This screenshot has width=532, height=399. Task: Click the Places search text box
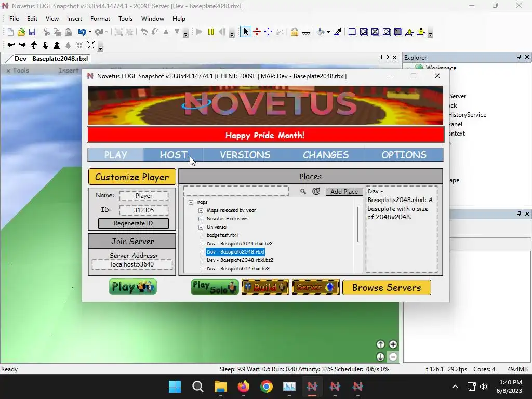[x=236, y=191]
